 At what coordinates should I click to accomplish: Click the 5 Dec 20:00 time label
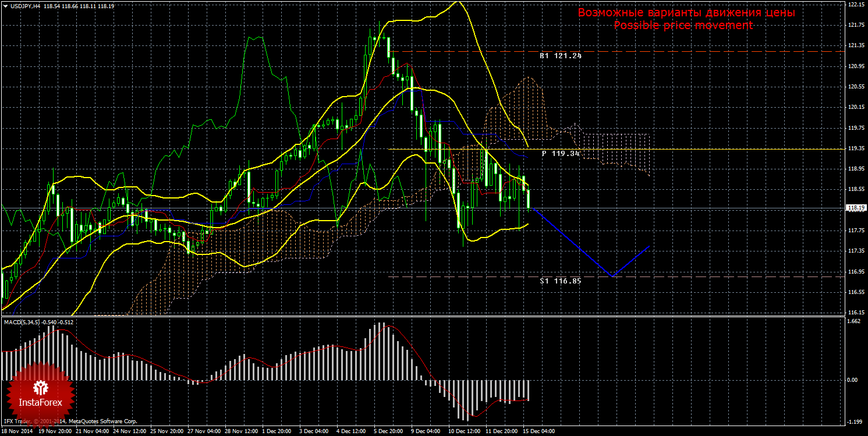coord(389,432)
